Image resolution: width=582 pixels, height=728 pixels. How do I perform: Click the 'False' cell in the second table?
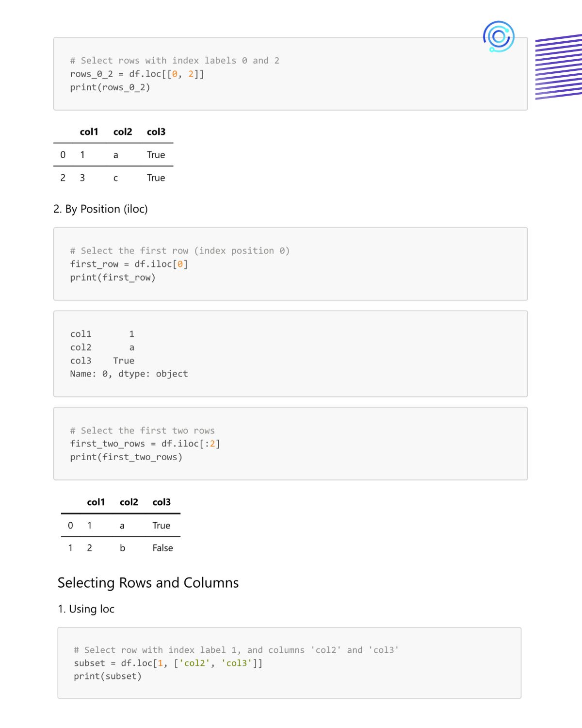click(162, 548)
